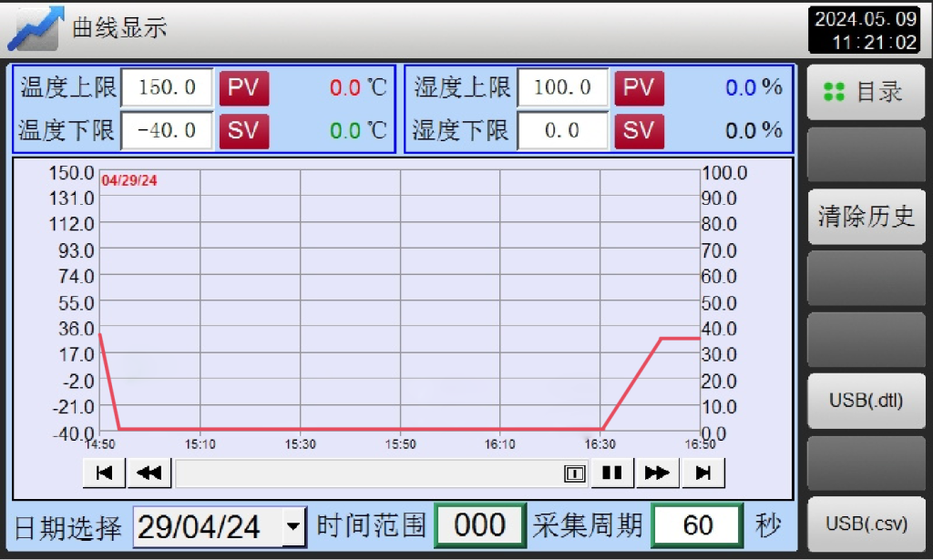This screenshot has height=560, width=933.
Task: Pause the curve chart updating
Action: 612,473
